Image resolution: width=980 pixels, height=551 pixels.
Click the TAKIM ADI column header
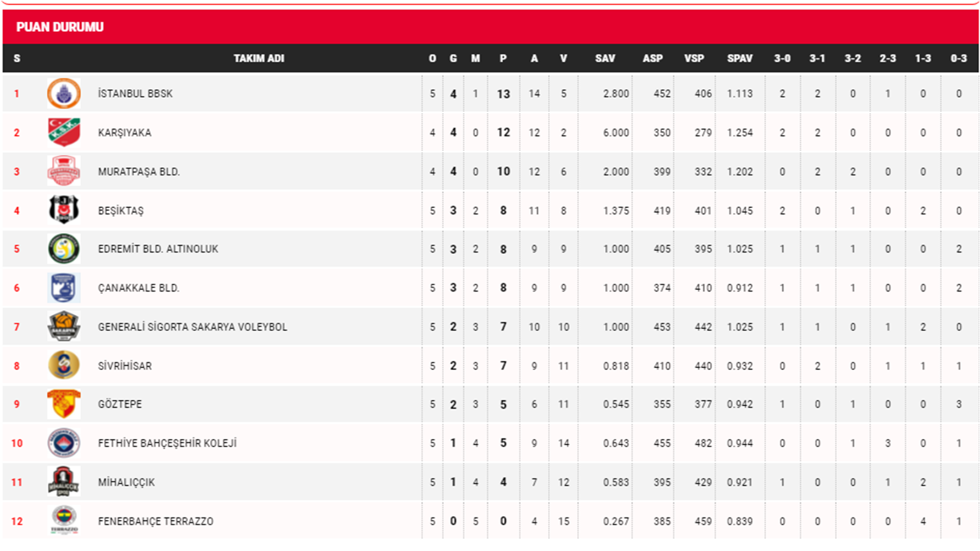tap(259, 59)
